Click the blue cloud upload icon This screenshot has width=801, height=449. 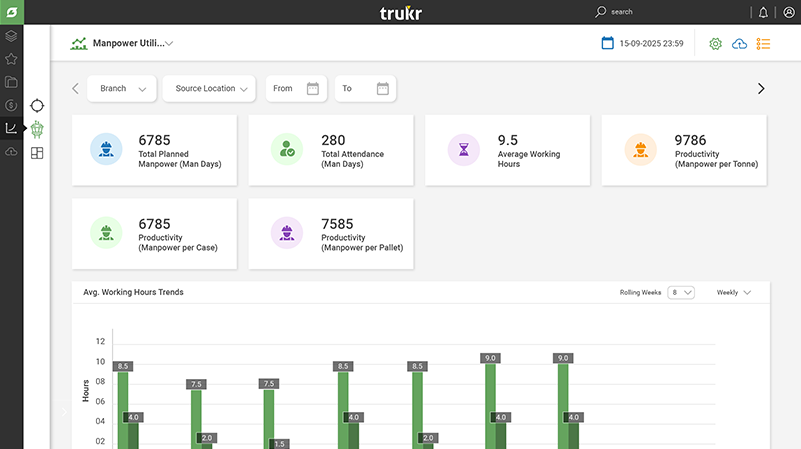click(739, 44)
